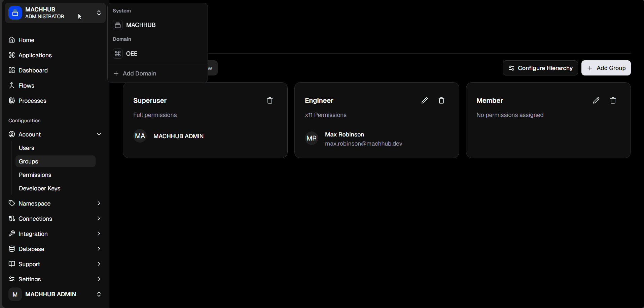Screen dimensions: 644x308
Task: Click the Member group title
Action: pyautogui.click(x=490, y=100)
